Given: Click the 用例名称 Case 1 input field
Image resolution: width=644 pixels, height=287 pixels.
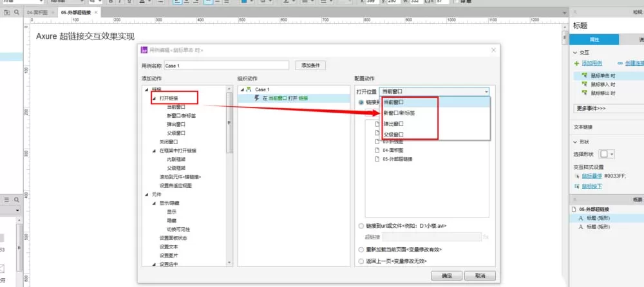Looking at the screenshot, I should 227,66.
